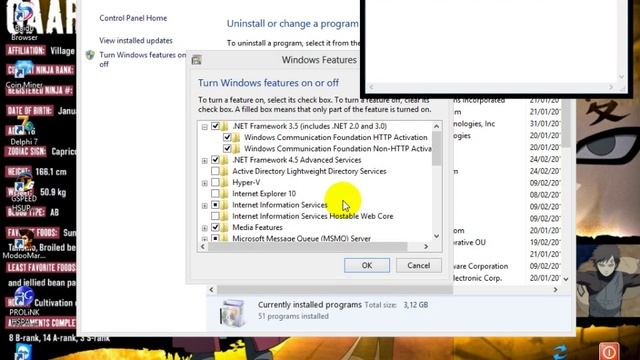Click right arrow of programs list horizontal scrollbar
640x360 pixels.
coord(555,289)
